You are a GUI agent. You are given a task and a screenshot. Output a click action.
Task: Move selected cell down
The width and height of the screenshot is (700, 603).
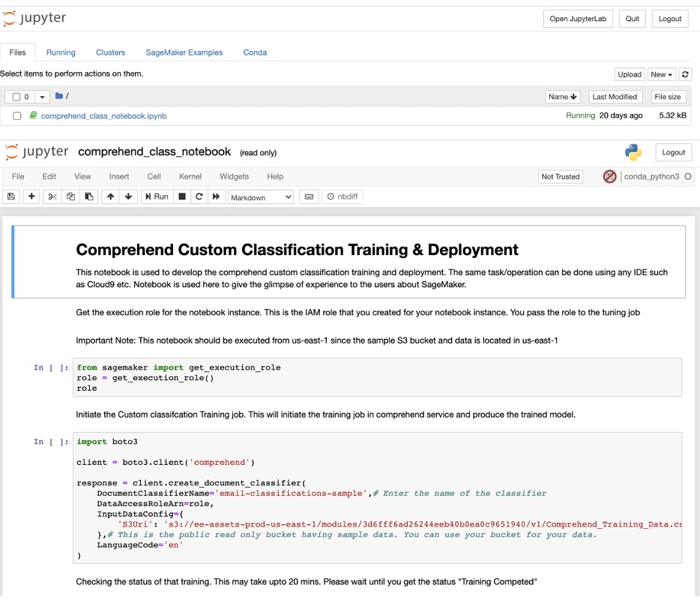pyautogui.click(x=128, y=196)
